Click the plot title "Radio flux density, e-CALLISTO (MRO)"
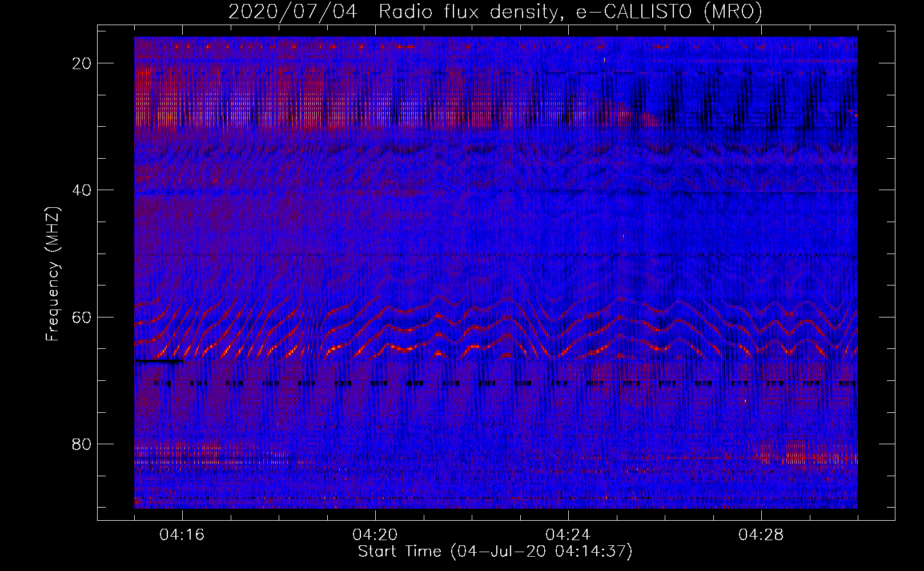Image resolution: width=924 pixels, height=571 pixels. click(571, 12)
